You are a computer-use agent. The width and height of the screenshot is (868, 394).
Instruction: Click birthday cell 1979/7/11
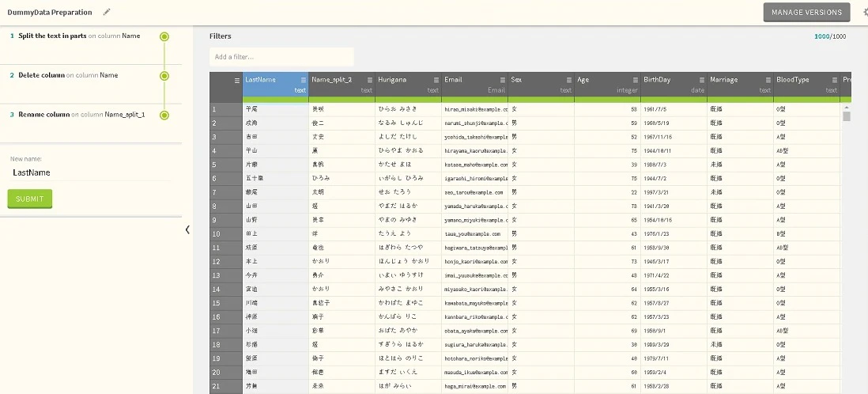pos(674,358)
